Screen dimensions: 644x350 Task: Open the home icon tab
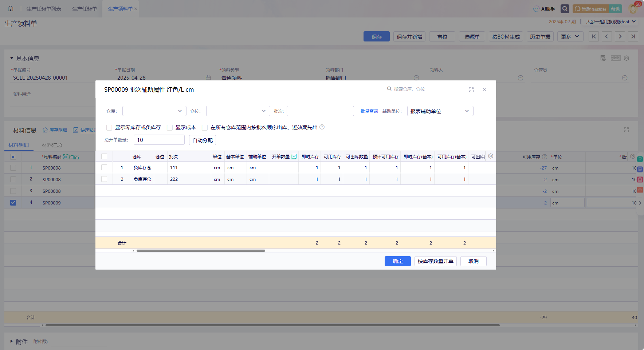11,9
